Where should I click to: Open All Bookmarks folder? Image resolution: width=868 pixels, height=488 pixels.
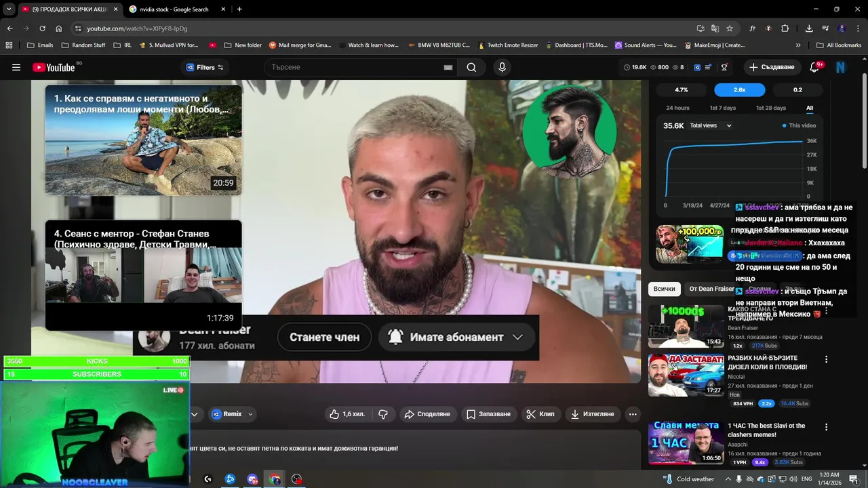839,45
